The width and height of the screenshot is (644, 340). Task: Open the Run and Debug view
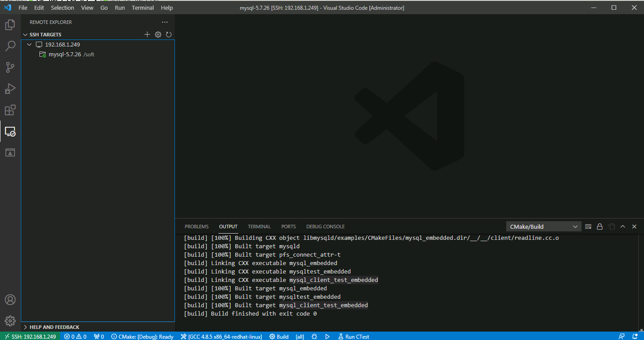coord(10,89)
